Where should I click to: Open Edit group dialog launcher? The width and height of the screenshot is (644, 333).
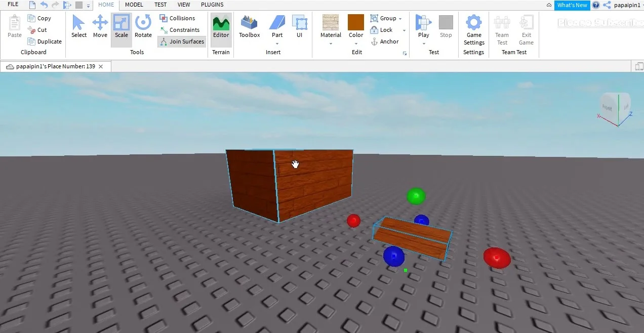(x=405, y=53)
